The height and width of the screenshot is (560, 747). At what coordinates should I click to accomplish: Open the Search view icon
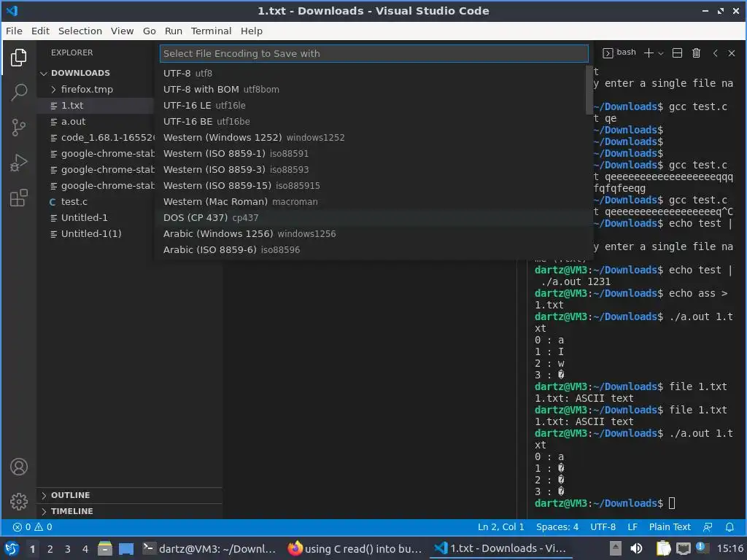[x=18, y=93]
